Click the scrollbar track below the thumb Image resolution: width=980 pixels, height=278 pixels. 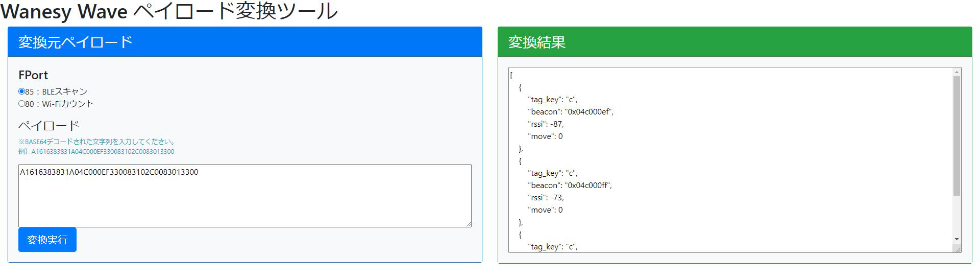point(957,215)
